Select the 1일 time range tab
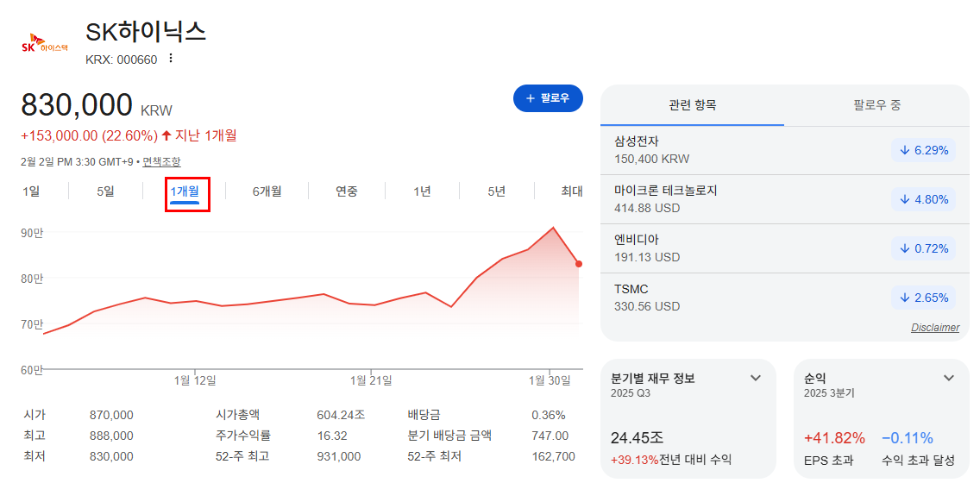 click(31, 191)
